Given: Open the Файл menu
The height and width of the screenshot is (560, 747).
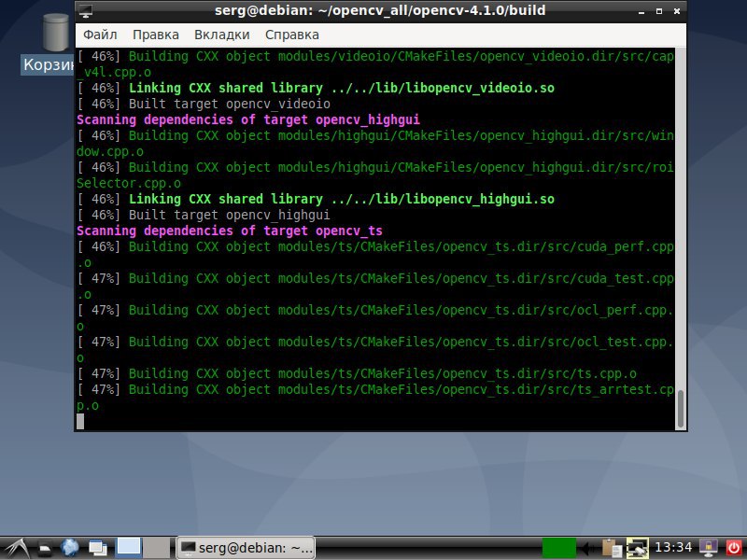Looking at the screenshot, I should (100, 35).
